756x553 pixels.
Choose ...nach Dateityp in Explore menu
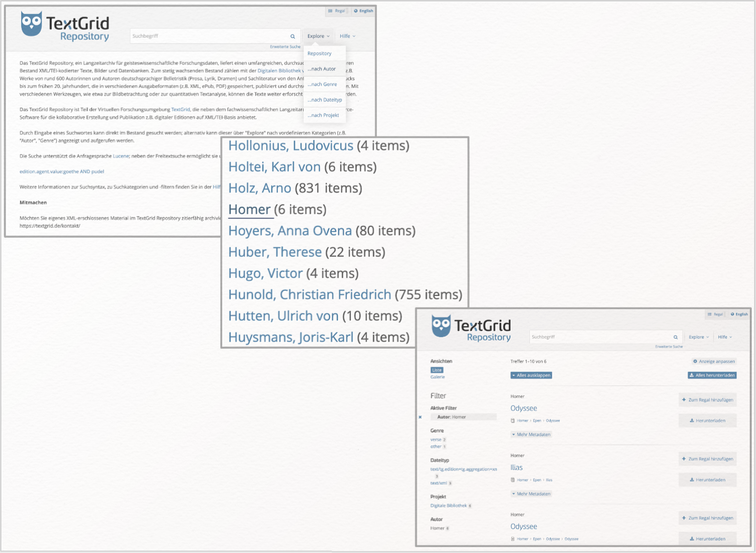pyautogui.click(x=325, y=100)
